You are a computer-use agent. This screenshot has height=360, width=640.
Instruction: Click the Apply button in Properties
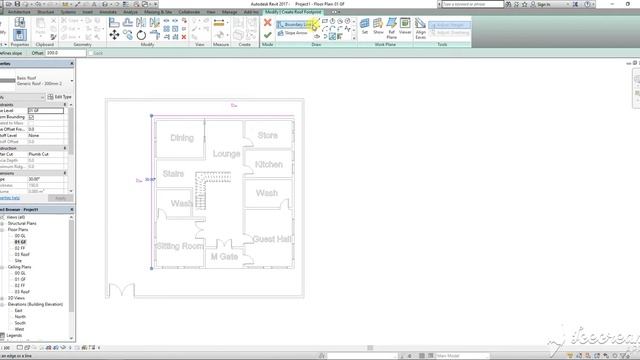tap(60, 198)
